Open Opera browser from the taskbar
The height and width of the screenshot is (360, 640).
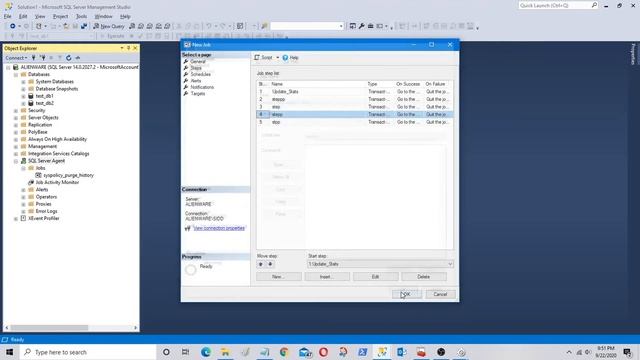tap(323, 352)
